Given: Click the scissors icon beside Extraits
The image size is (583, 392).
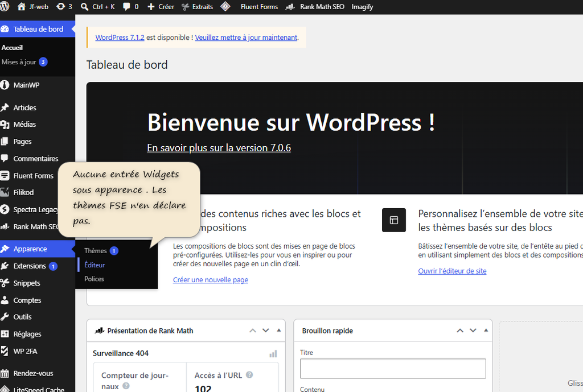Looking at the screenshot, I should click(x=185, y=7).
